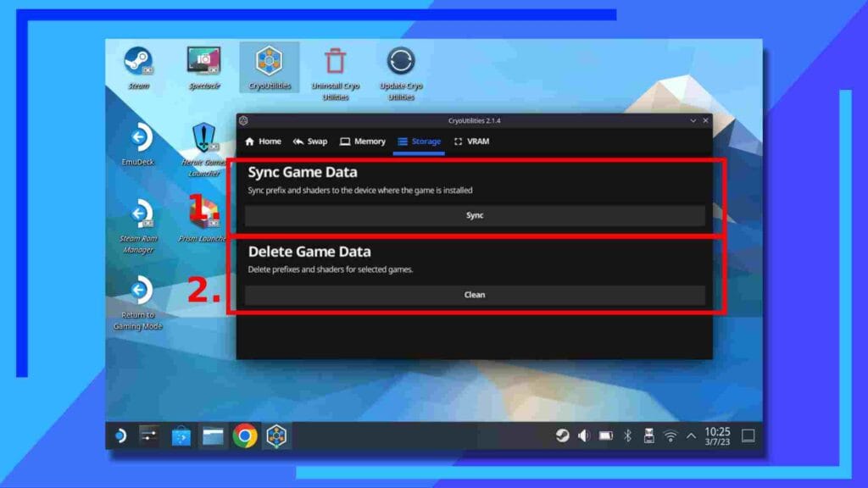
Task: Switch to the VRAM tab
Action: click(471, 141)
